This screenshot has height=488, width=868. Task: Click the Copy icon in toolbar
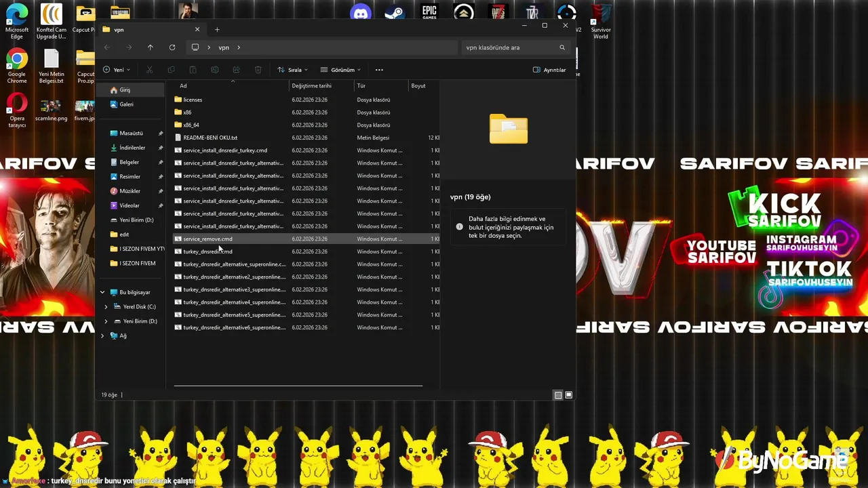(x=171, y=70)
